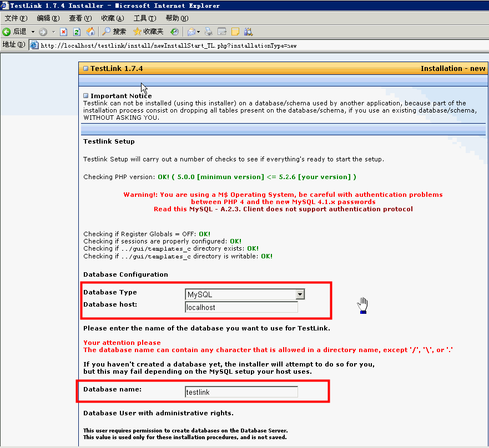489x448 pixels.
Task: Open the 查看(V) menu
Action: 80,18
